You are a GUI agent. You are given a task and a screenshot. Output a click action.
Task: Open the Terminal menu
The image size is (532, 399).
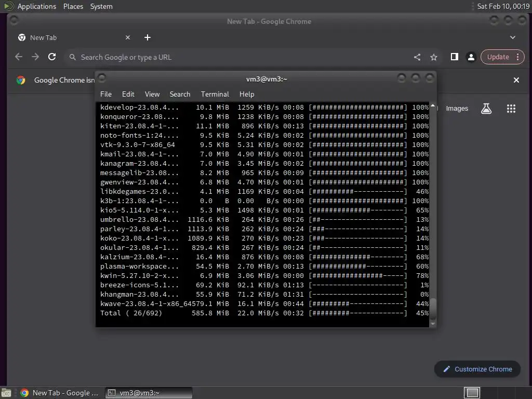(x=215, y=95)
